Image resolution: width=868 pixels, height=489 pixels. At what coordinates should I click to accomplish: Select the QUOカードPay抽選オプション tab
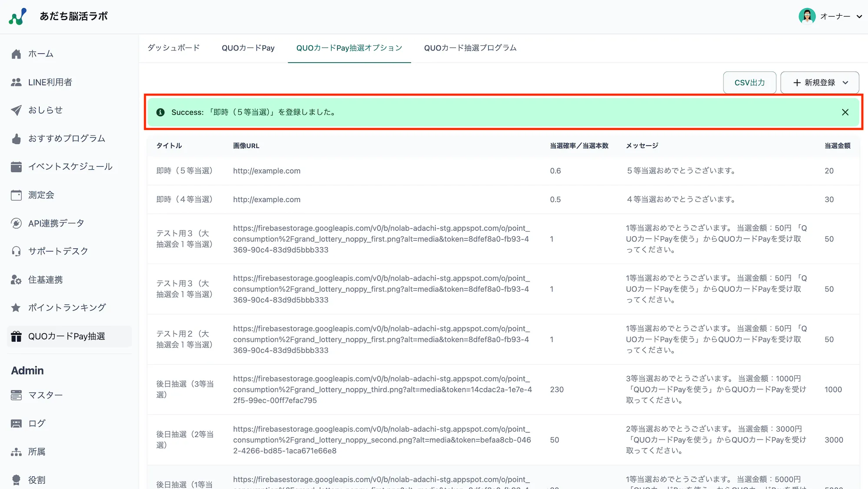(349, 48)
